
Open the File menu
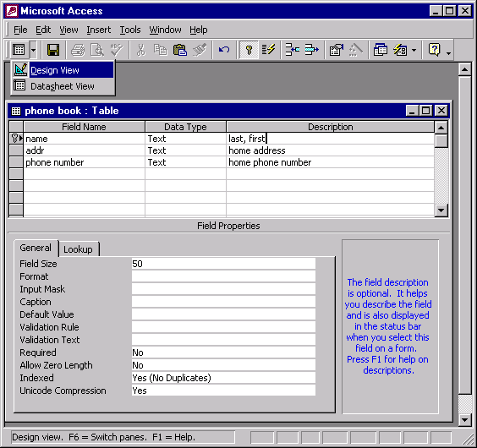coord(20,30)
